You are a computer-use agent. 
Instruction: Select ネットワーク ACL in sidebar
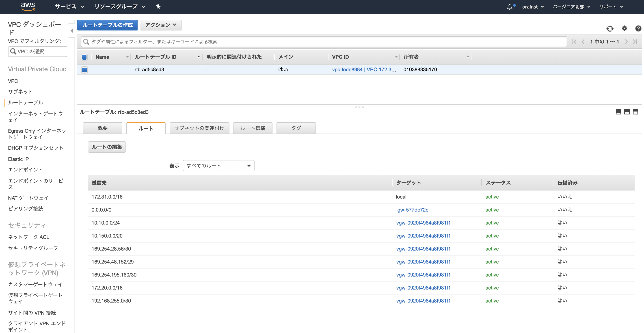pyautogui.click(x=28, y=237)
